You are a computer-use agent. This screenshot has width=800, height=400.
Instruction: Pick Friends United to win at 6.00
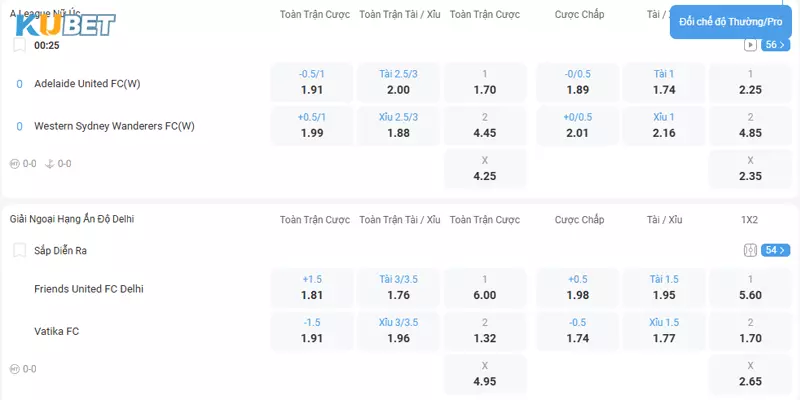[484, 288]
